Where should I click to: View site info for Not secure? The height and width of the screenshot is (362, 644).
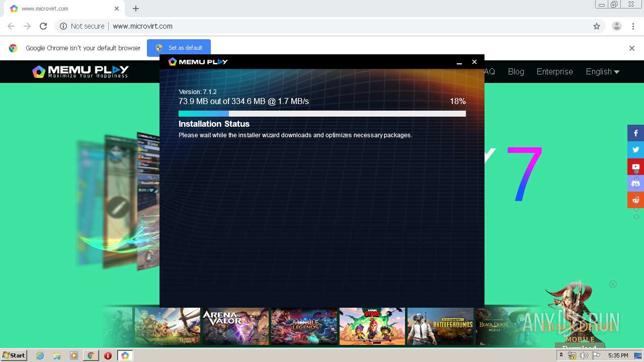pos(82,26)
